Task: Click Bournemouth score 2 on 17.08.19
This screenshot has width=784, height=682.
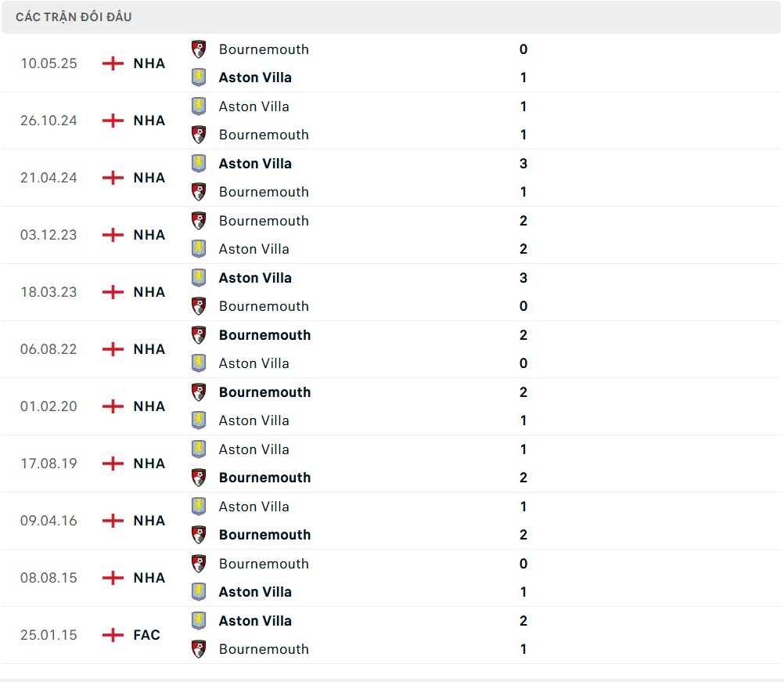Action: click(x=523, y=478)
